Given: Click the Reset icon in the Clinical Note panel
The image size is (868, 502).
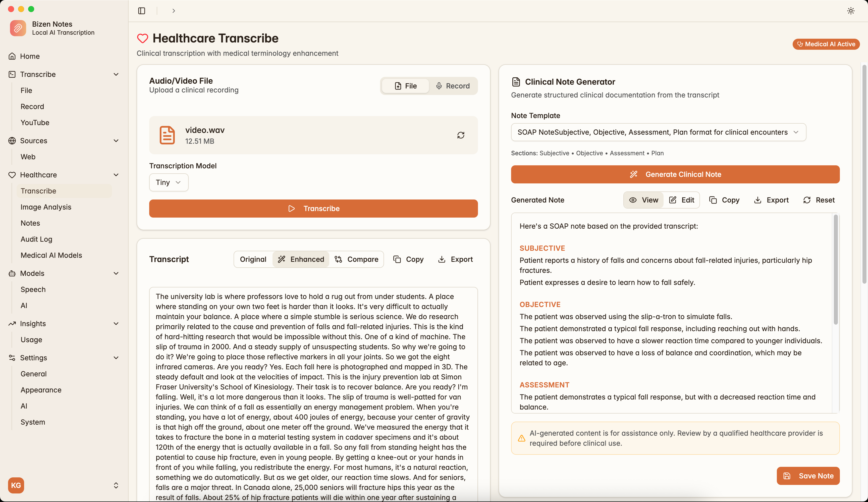Looking at the screenshot, I should point(806,200).
